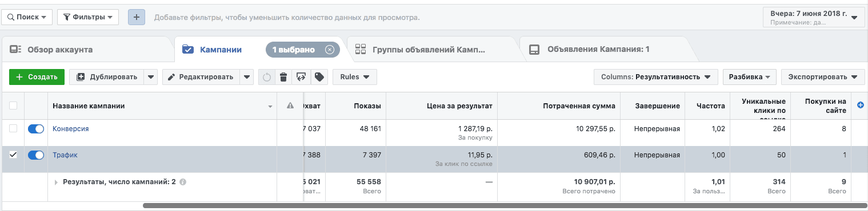Switch to Кампании tab
This screenshot has width=868, height=211.
tap(221, 50)
